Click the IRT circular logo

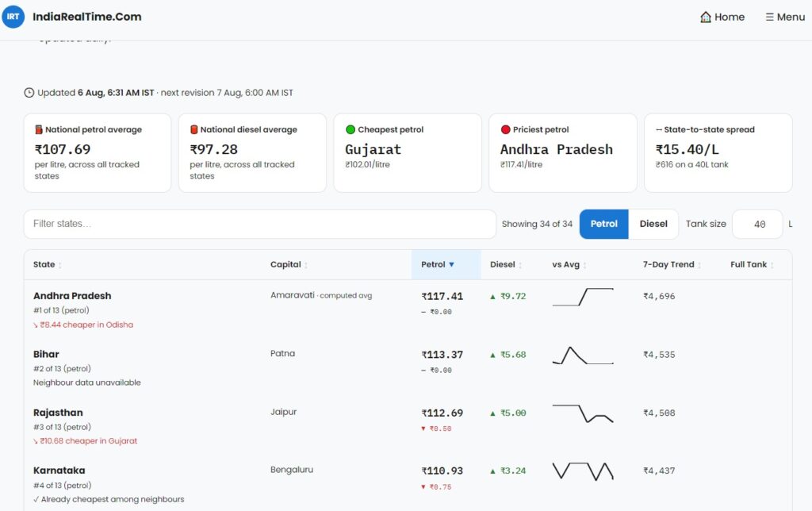13,17
